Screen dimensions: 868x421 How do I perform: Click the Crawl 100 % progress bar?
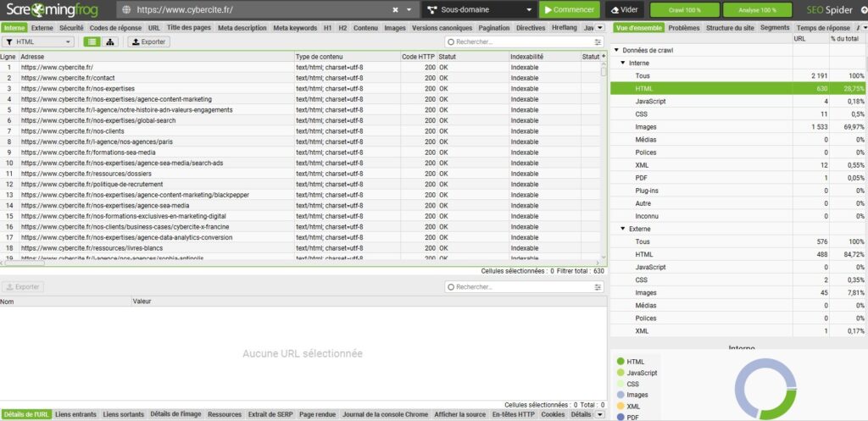click(x=685, y=10)
